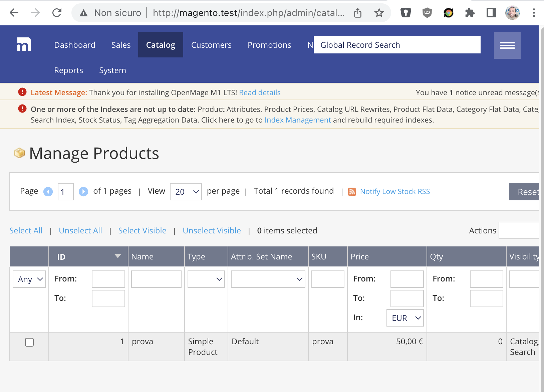The width and height of the screenshot is (544, 392).
Task: Open the EUR currency dropdown
Action: click(405, 318)
